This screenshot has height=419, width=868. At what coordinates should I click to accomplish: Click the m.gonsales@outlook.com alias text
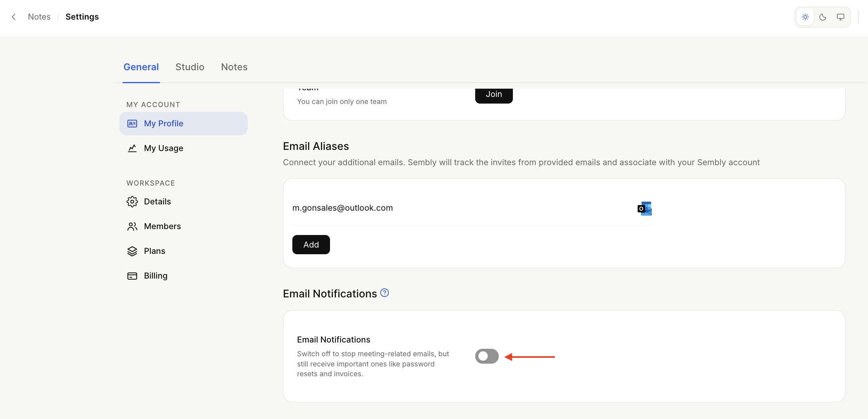[x=343, y=208]
